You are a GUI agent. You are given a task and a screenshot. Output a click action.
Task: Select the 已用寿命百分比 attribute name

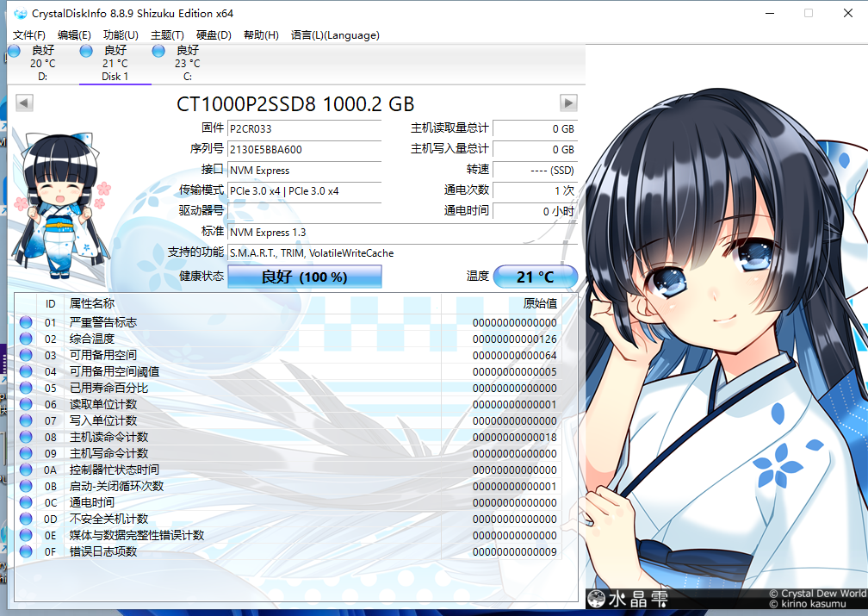click(108, 388)
